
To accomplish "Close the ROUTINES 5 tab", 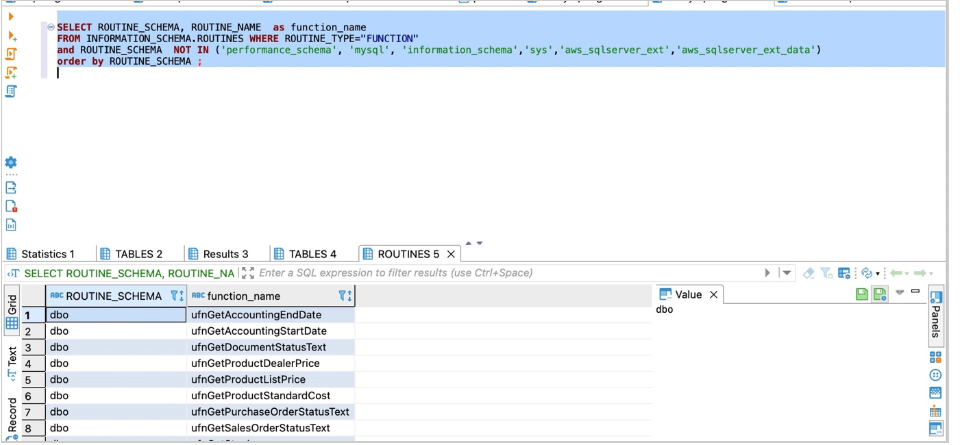I will tap(451, 253).
